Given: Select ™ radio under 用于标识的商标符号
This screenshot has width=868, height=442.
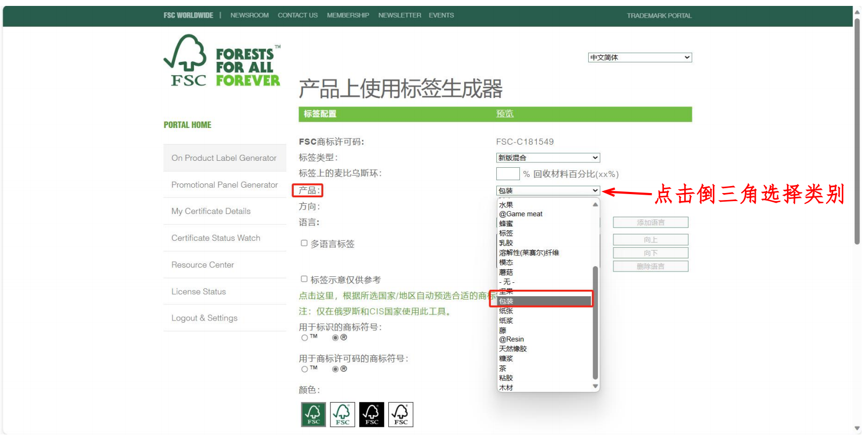Looking at the screenshot, I should (305, 338).
